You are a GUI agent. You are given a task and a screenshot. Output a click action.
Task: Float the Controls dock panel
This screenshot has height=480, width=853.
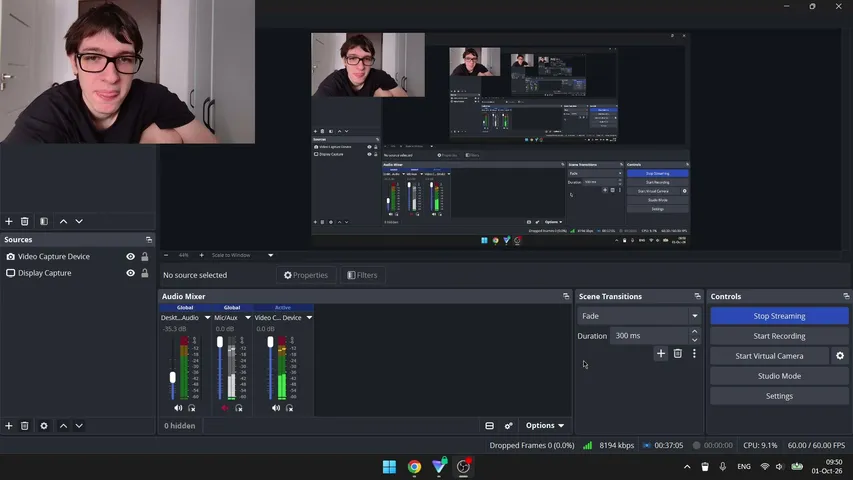[x=846, y=296]
